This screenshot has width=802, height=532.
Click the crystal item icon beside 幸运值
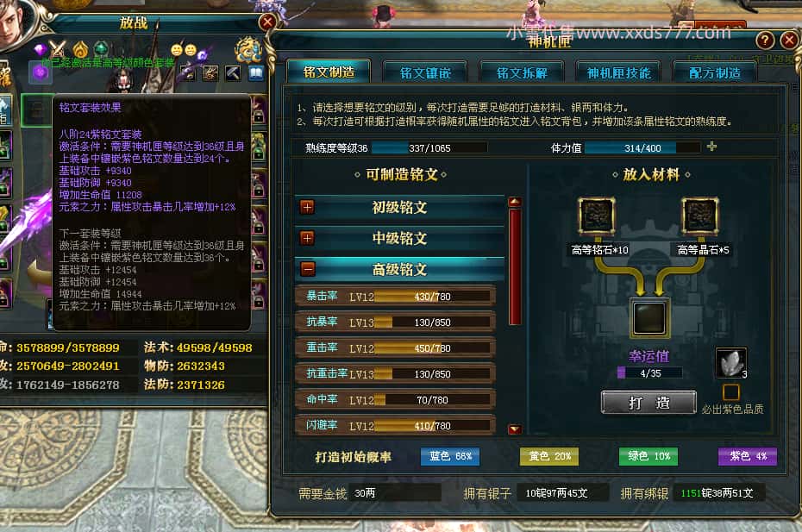731,363
